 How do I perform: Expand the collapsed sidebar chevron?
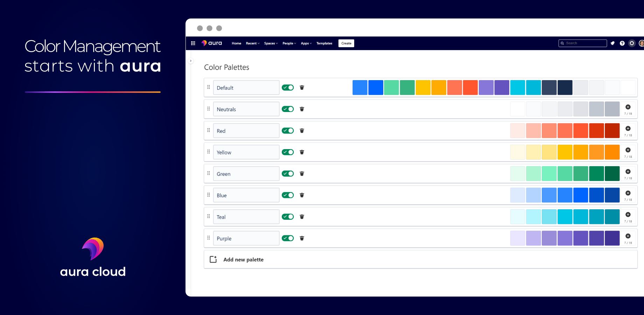(x=191, y=61)
